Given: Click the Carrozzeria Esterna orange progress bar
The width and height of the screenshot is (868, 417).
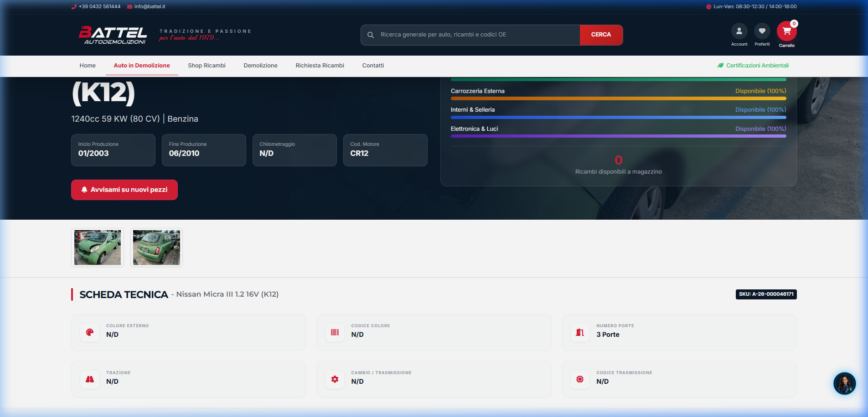Looking at the screenshot, I should click(618, 98).
